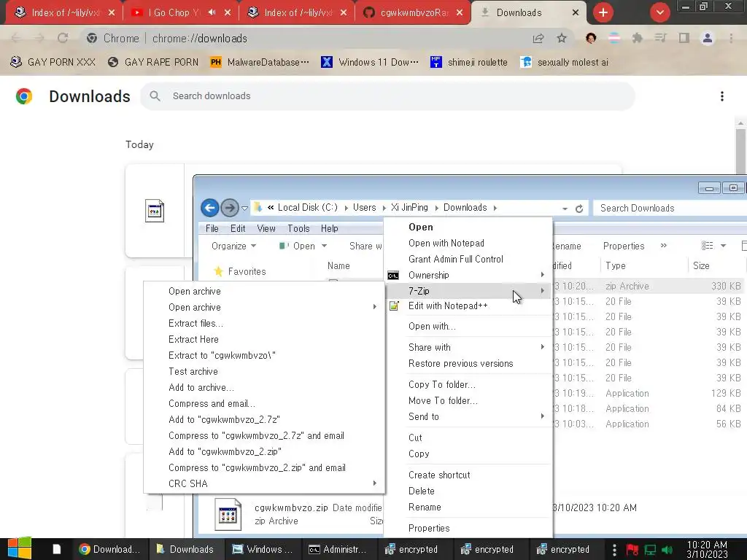Open the Windows 11 Dow… bookmark
The height and width of the screenshot is (560, 747).
point(370,63)
